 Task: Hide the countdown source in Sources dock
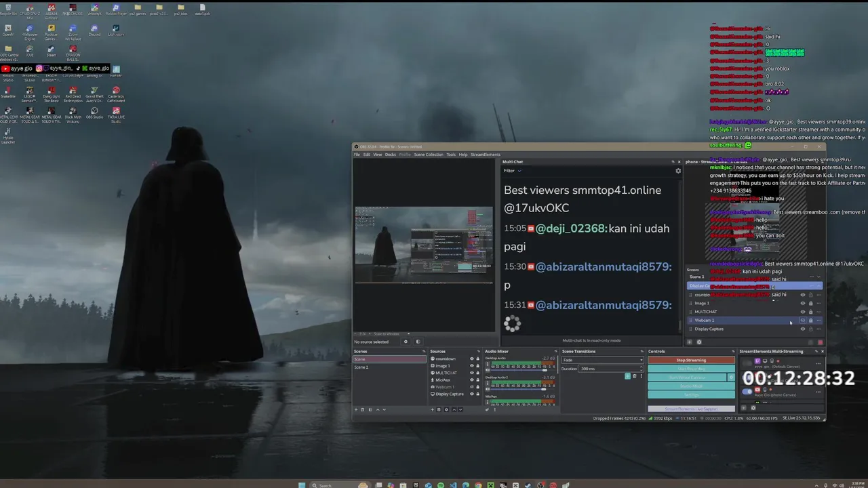472,359
